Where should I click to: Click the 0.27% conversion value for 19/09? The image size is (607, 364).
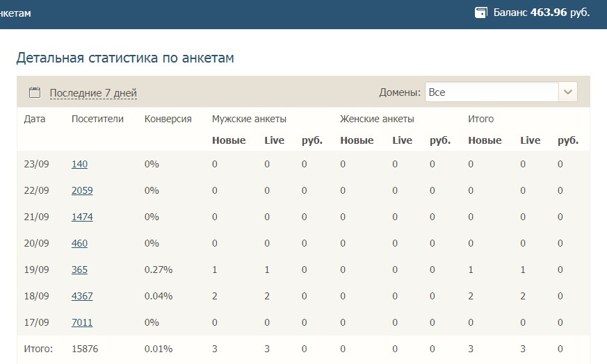pos(159,270)
